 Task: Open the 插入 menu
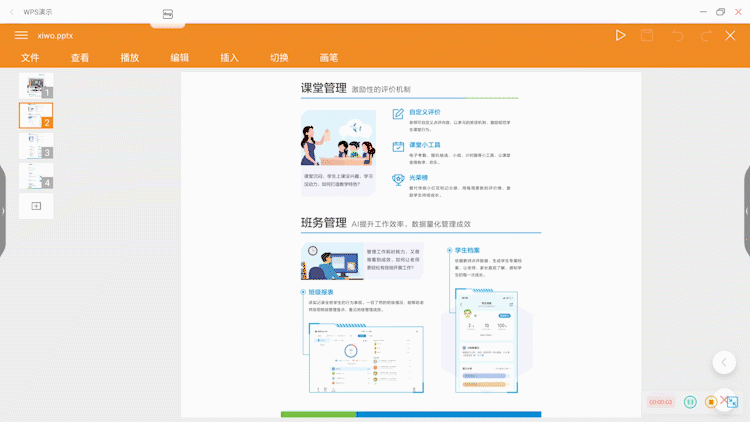[x=229, y=58]
